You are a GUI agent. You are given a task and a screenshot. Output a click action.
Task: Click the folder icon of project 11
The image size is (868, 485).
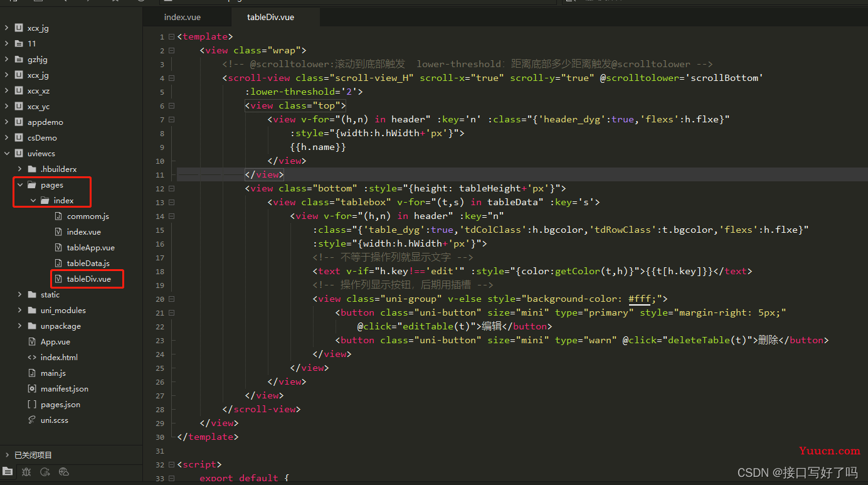[x=19, y=44]
